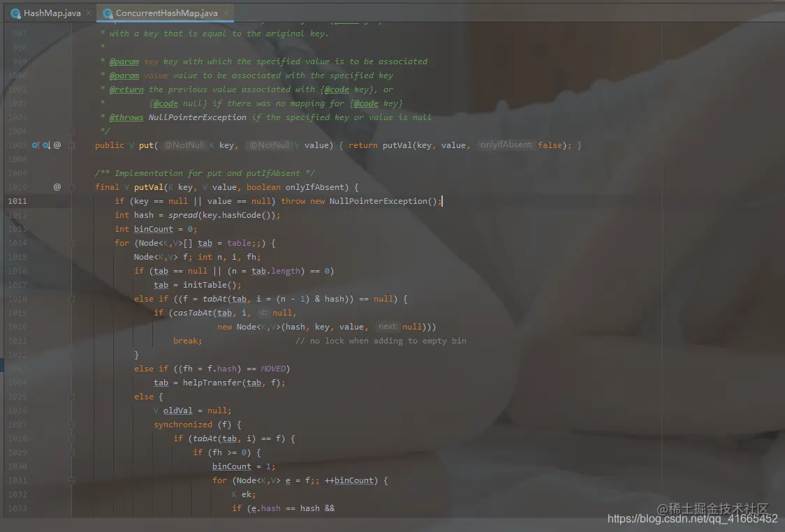Collapse the Javadoc comment ending on line 1004

(72, 131)
